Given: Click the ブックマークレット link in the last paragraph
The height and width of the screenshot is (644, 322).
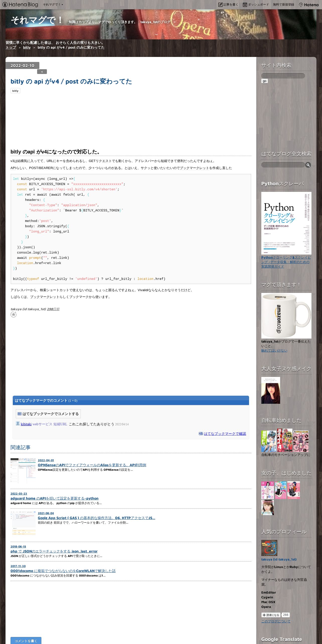Looking at the screenshot, I should (45, 297).
